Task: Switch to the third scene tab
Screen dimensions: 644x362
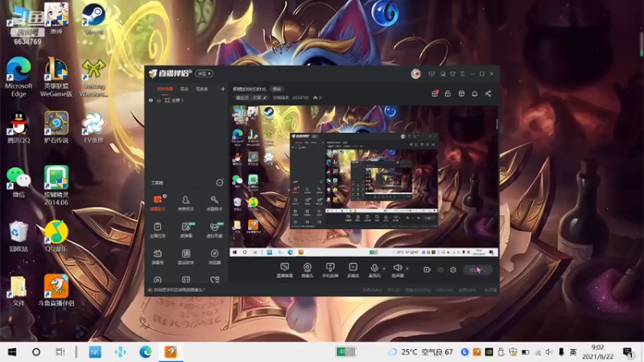Action: click(x=202, y=88)
